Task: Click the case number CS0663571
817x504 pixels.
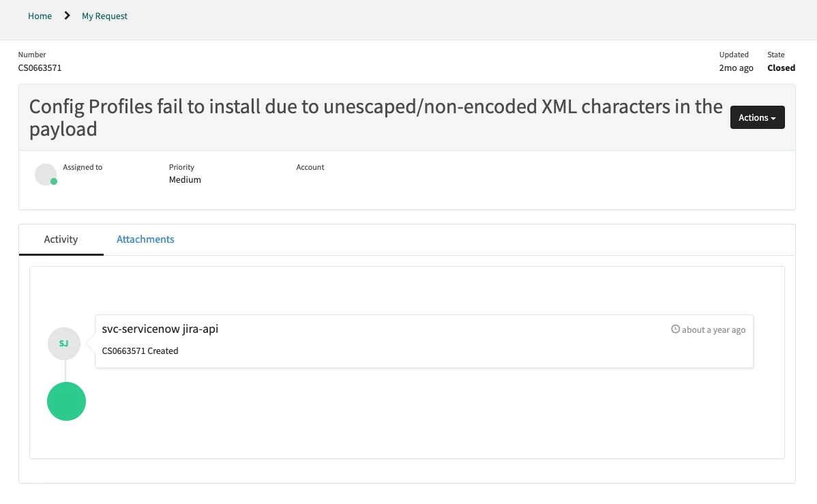Action: coord(40,68)
